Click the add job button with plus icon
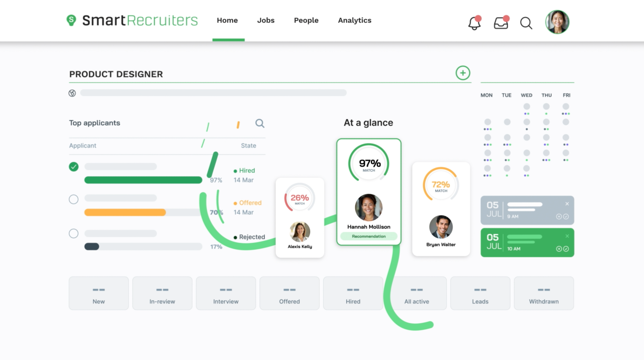Image resolution: width=644 pixels, height=360 pixels. click(x=463, y=73)
